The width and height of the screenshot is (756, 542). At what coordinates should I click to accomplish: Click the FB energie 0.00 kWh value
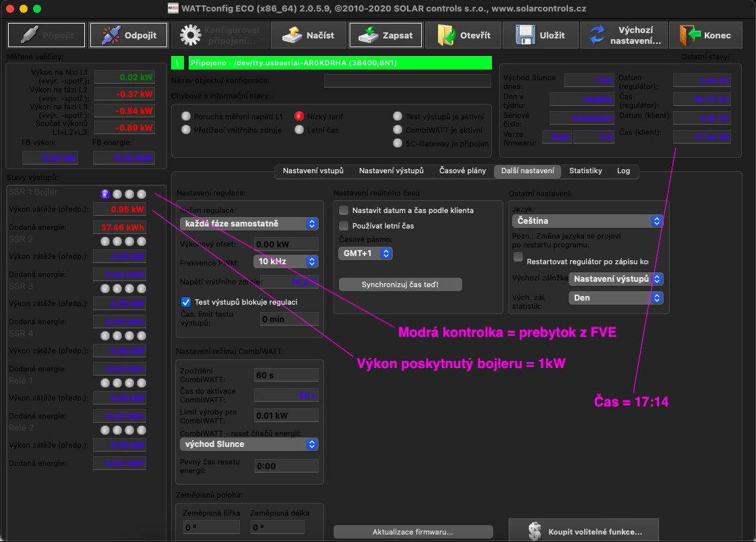124,158
